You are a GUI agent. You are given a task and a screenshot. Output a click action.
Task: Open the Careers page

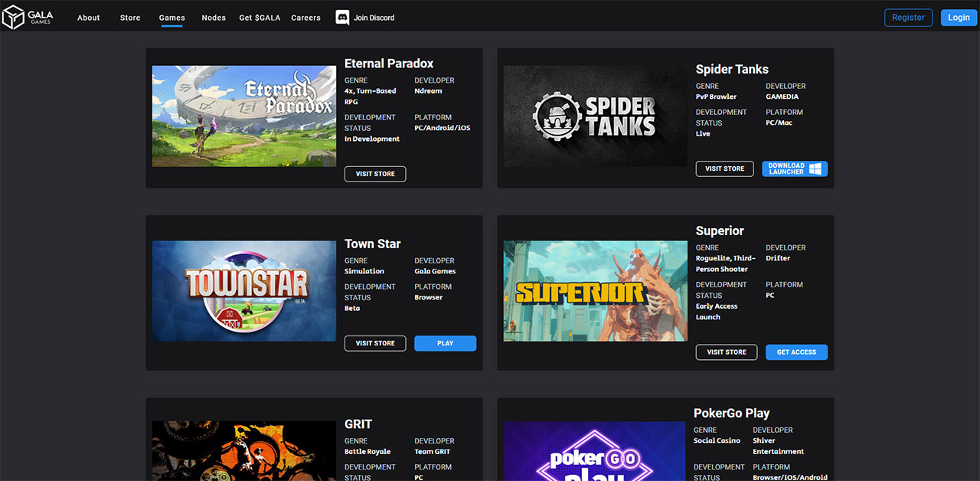305,18
